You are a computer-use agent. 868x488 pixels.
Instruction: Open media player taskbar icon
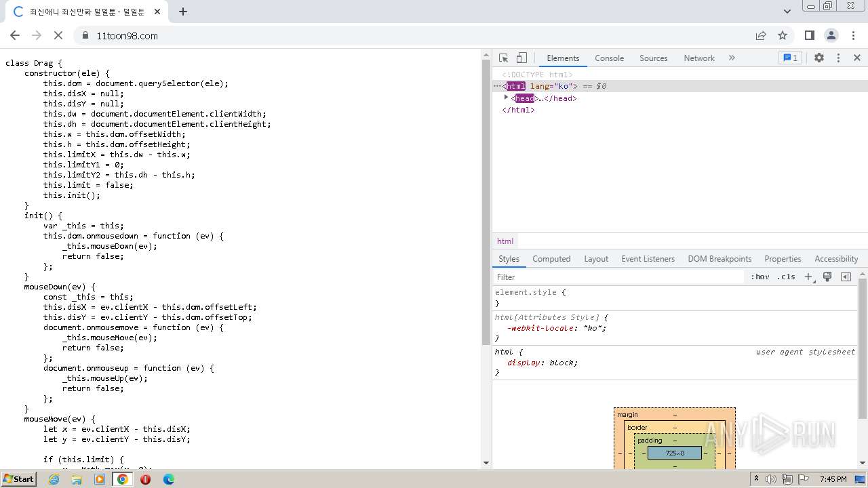100,479
